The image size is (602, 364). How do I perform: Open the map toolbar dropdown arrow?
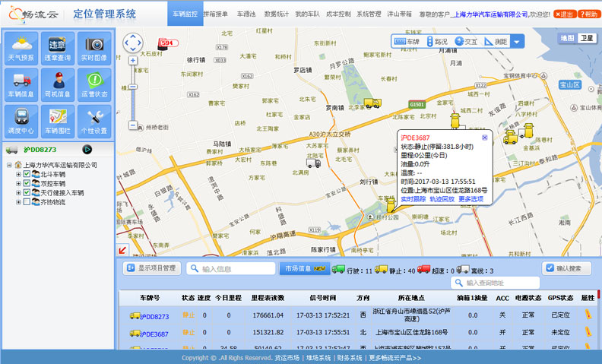(x=517, y=42)
